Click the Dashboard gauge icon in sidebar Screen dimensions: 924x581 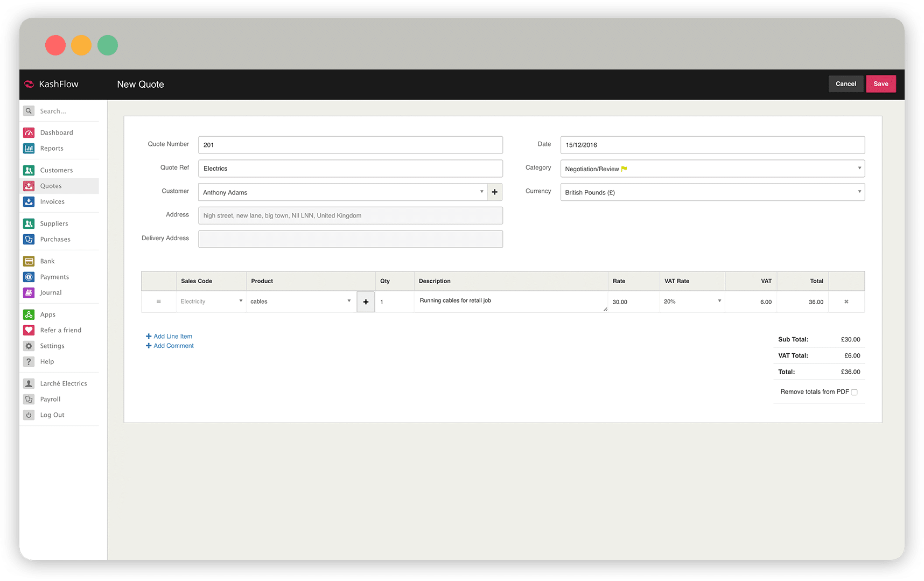29,132
